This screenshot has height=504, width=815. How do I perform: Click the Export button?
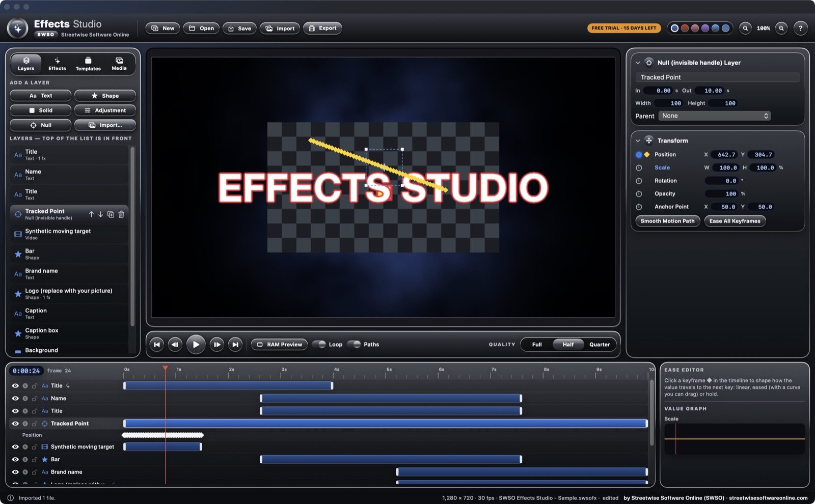tap(322, 29)
